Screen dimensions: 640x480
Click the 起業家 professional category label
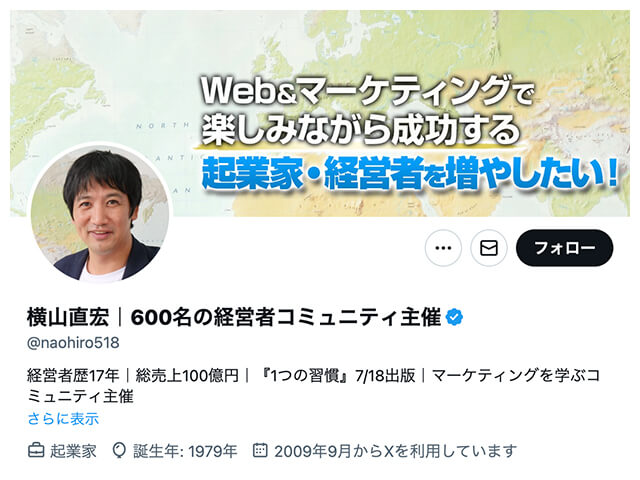pos(73,451)
